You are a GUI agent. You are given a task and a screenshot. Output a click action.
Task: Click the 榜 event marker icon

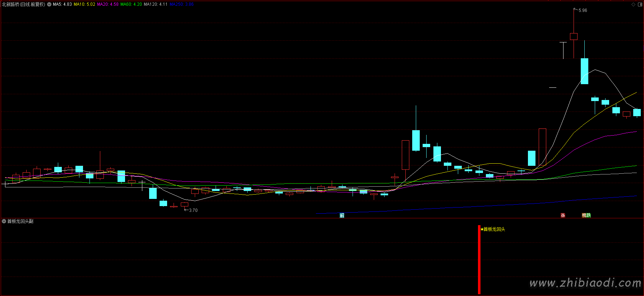(584, 215)
